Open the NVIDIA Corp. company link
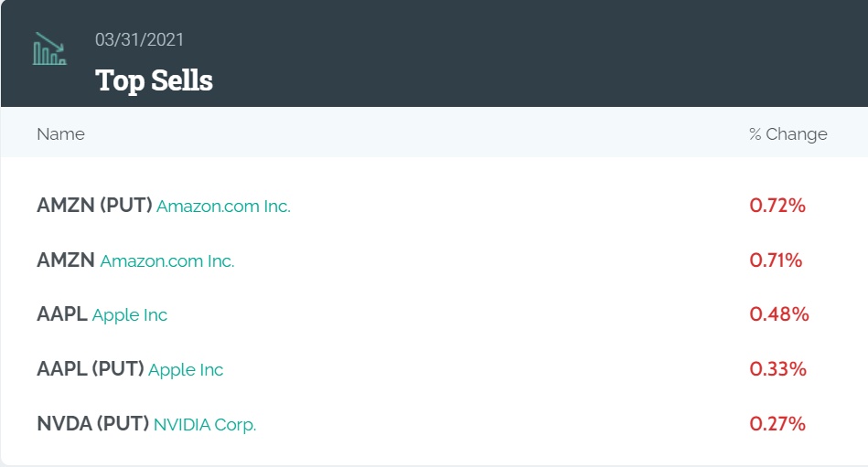This screenshot has height=467, width=868. (205, 425)
